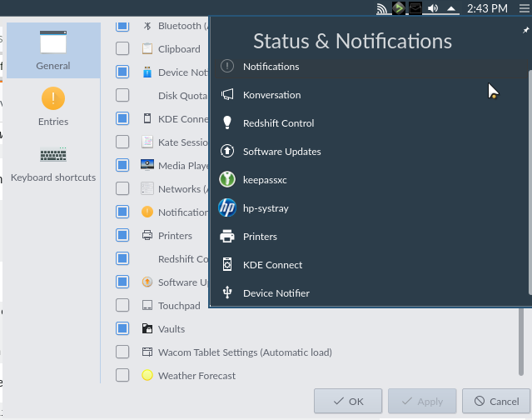
Task: Click the Device Notifier USB icon
Action: (227, 292)
